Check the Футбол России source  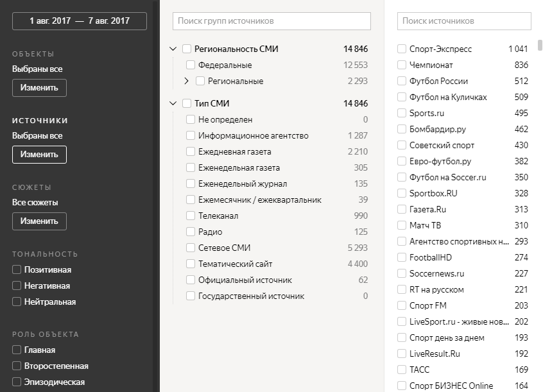tap(402, 81)
